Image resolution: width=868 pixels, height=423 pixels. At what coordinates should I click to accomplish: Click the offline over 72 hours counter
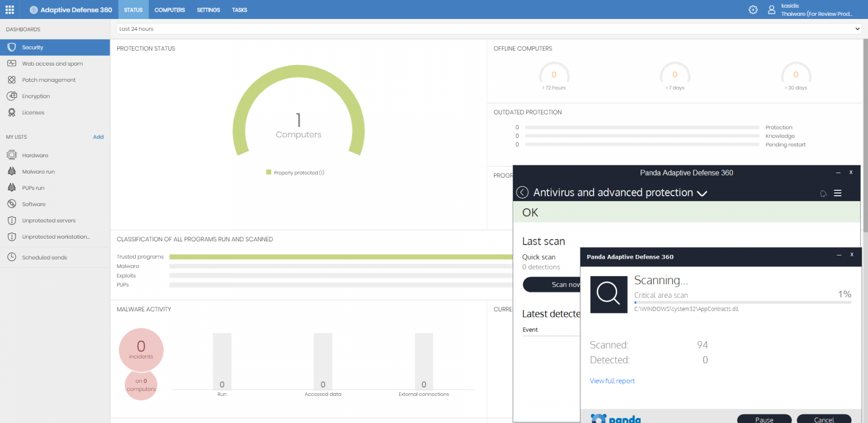pos(554,76)
